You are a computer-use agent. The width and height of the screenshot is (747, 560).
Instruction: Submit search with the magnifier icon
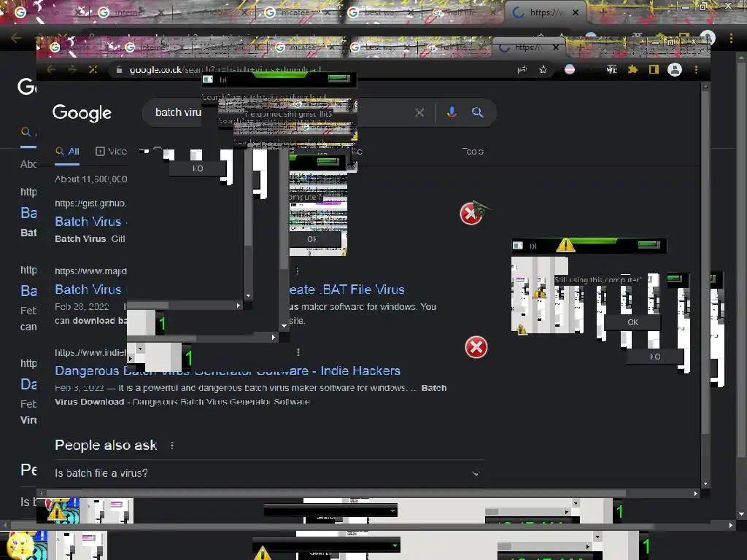click(x=477, y=112)
